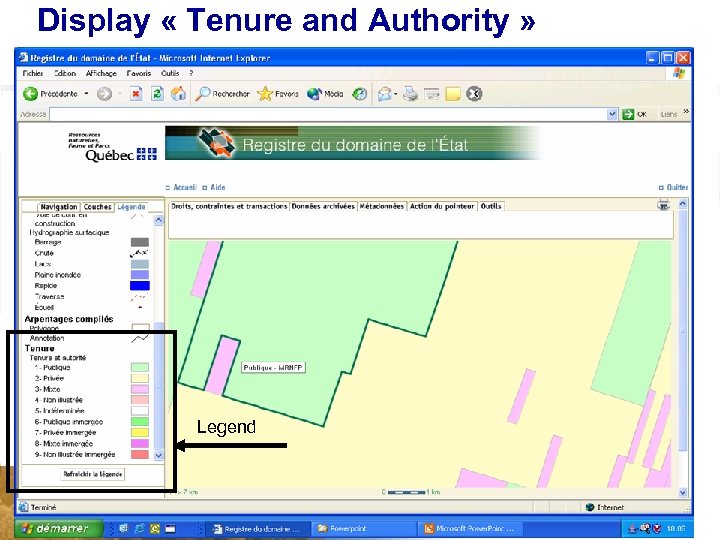Open the mail icon dropdown arrow
This screenshot has height=540, width=720.
pos(395,94)
